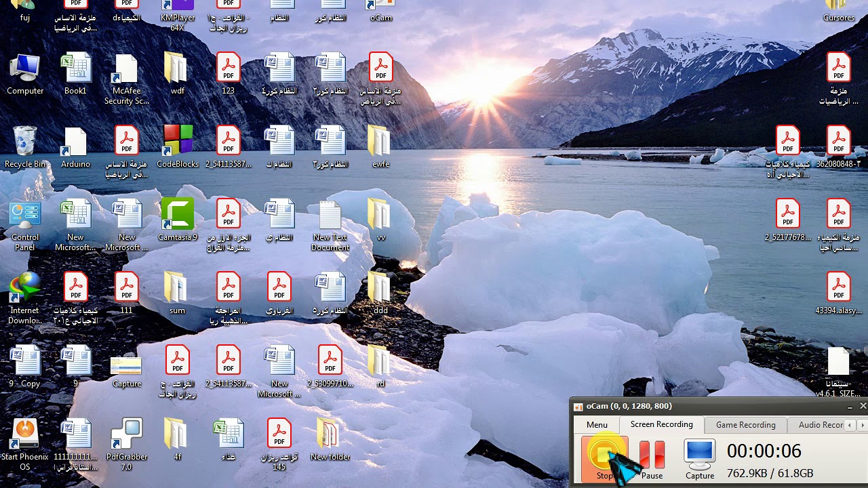Select the Computer desktop icon
Image resolution: width=868 pixels, height=488 pixels.
[x=25, y=74]
